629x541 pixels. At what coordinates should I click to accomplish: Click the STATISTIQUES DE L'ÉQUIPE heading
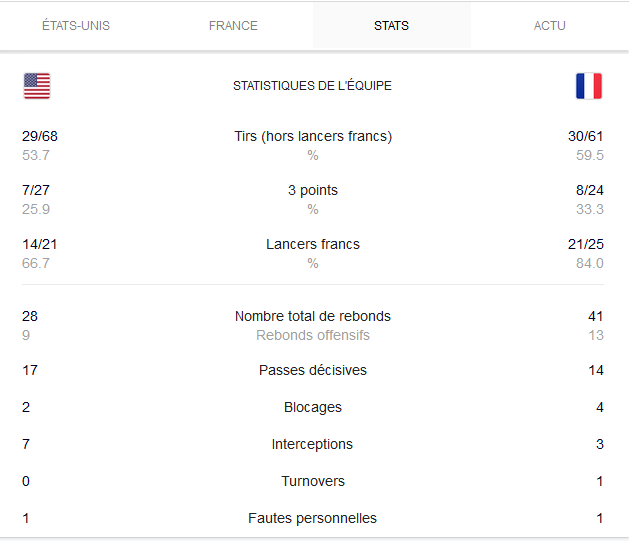pos(312,86)
